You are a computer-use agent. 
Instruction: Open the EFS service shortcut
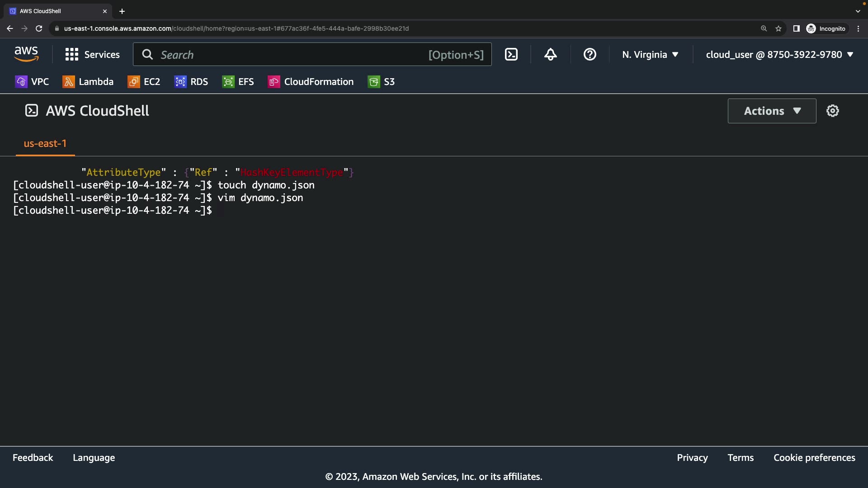238,82
